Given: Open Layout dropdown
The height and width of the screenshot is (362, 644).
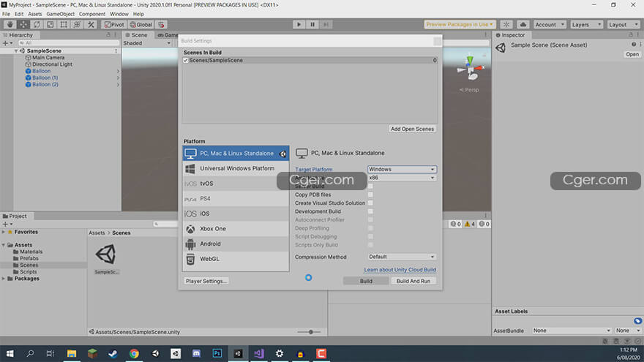Looking at the screenshot, I should pos(623,25).
